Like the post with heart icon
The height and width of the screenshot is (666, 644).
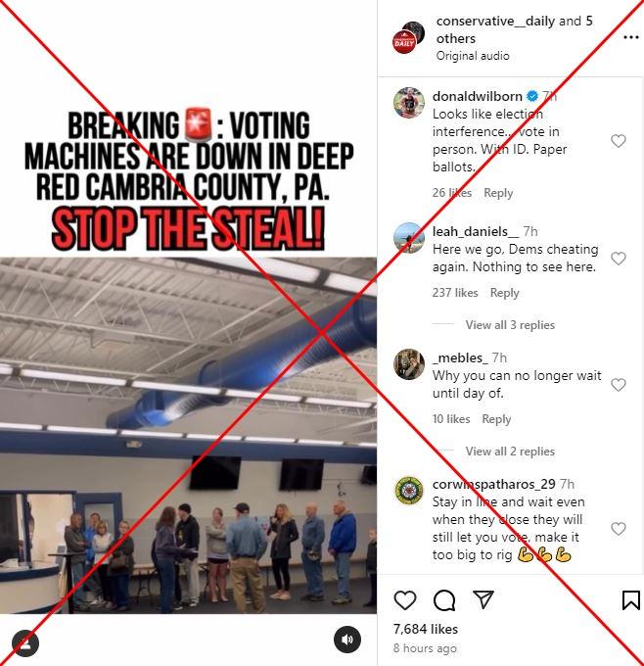(x=404, y=600)
